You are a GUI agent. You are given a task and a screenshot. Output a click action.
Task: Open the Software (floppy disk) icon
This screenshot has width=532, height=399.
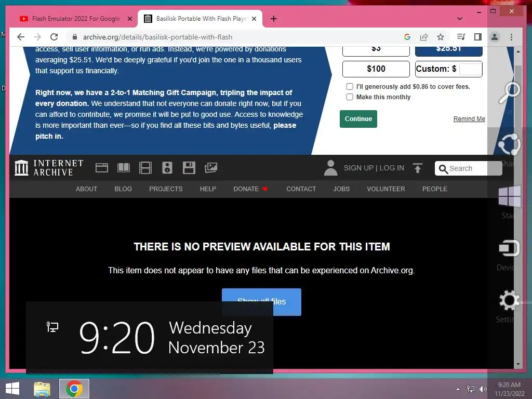click(189, 168)
